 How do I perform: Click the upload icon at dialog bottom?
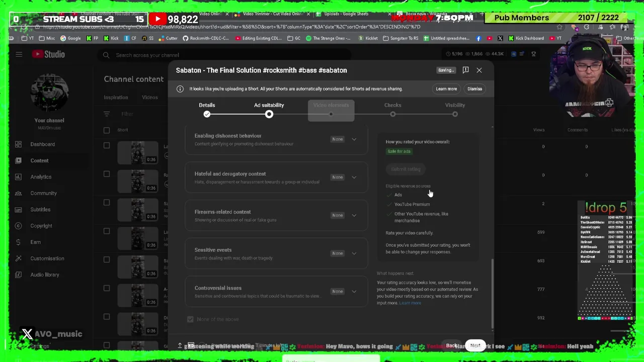tap(180, 345)
